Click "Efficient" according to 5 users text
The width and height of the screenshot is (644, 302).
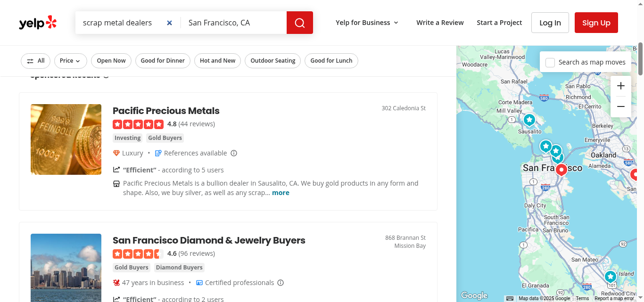173,170
